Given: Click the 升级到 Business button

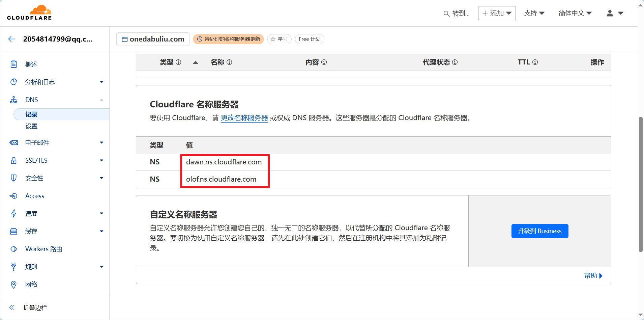Looking at the screenshot, I should (540, 231).
